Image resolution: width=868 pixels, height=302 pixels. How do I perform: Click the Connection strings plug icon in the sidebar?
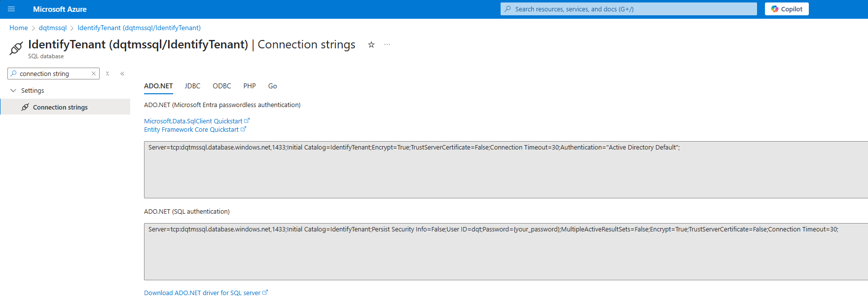point(25,107)
